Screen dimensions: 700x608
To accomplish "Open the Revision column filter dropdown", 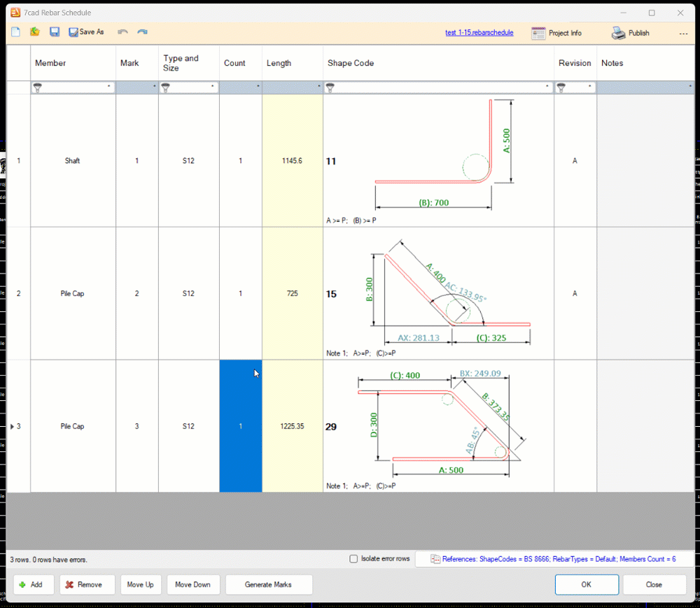I will (x=589, y=87).
